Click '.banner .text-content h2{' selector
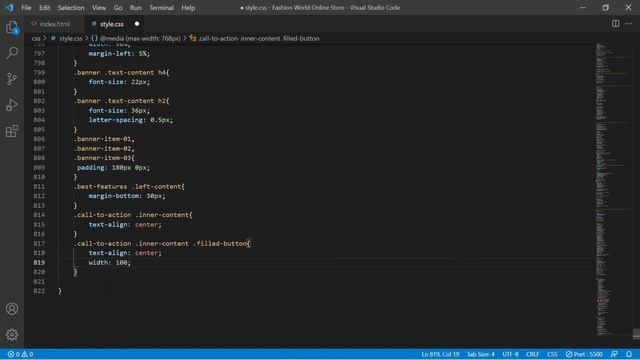The height and width of the screenshot is (360, 640). tap(122, 101)
